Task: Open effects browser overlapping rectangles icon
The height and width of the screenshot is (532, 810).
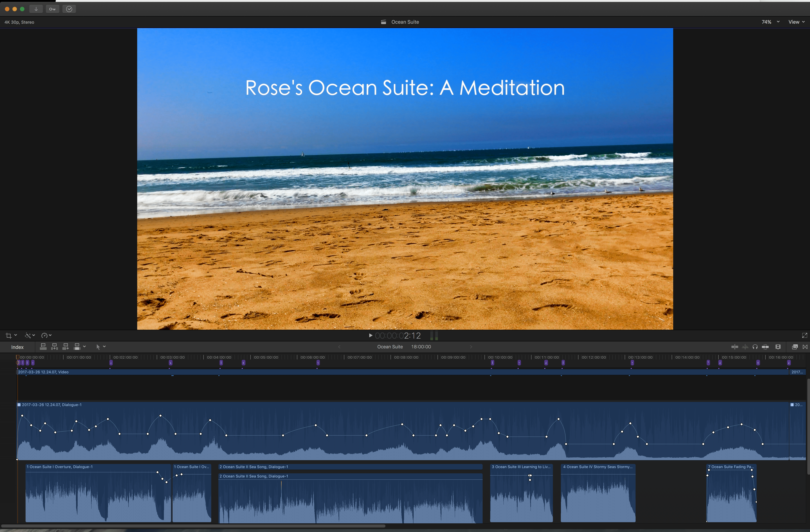Action: pos(795,347)
